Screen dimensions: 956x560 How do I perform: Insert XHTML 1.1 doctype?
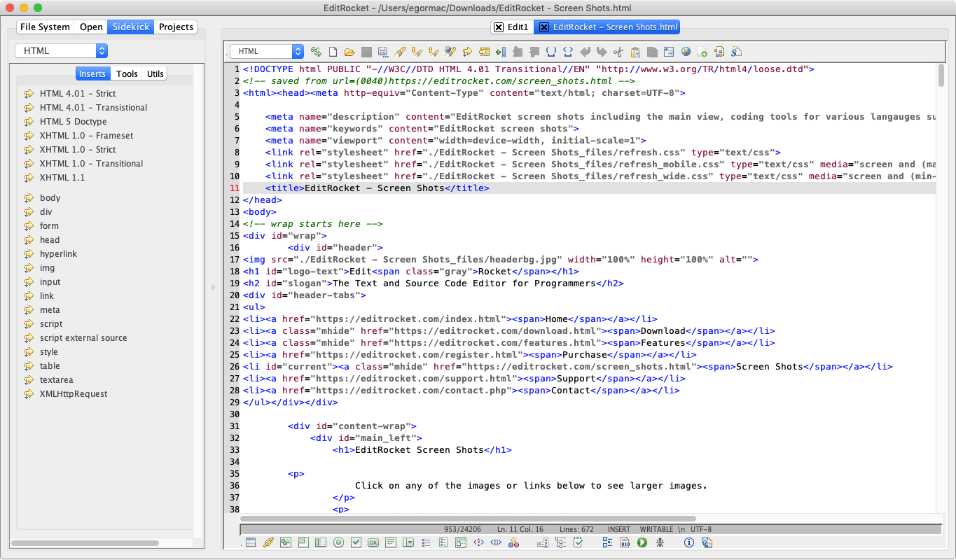[62, 177]
